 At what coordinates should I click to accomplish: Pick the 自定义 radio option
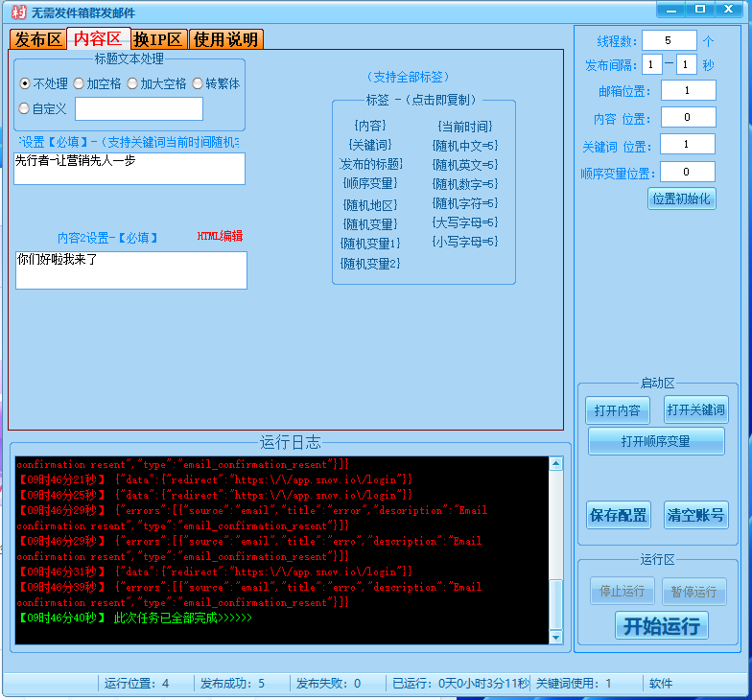pos(26,108)
